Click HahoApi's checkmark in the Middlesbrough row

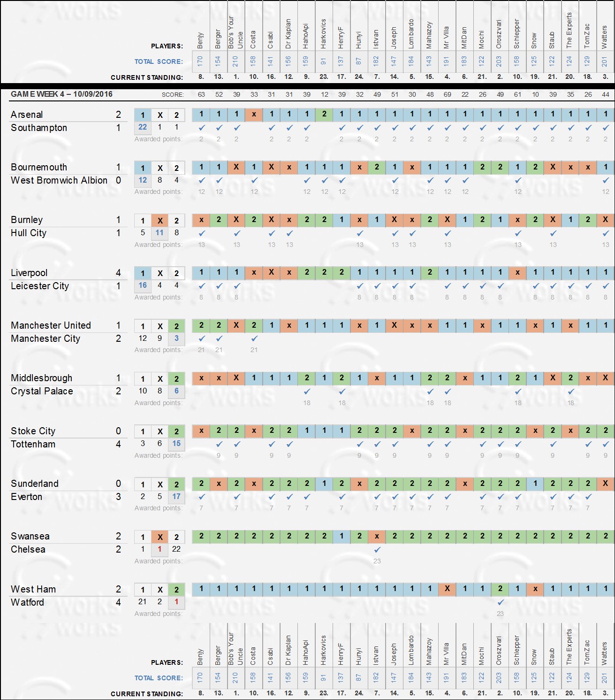307,391
